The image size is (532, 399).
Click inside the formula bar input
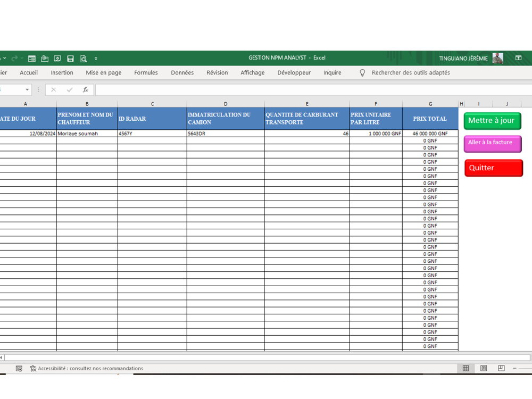313,89
